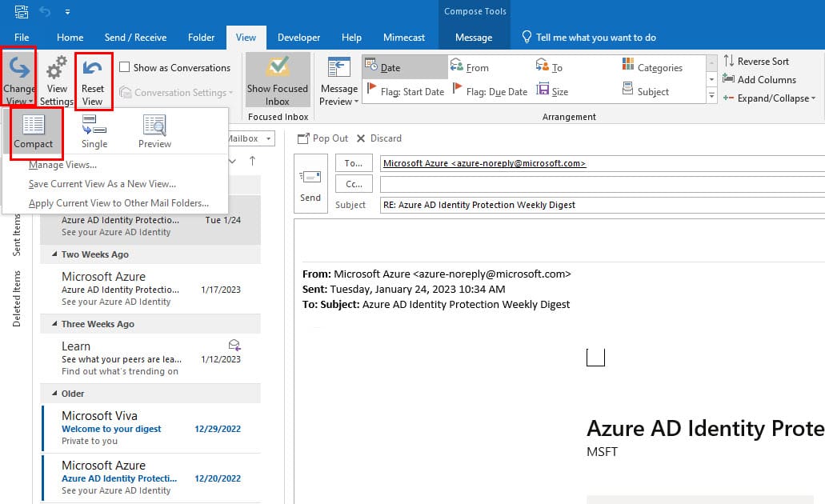Open View Settings
The image size is (825, 504).
pyautogui.click(x=55, y=78)
